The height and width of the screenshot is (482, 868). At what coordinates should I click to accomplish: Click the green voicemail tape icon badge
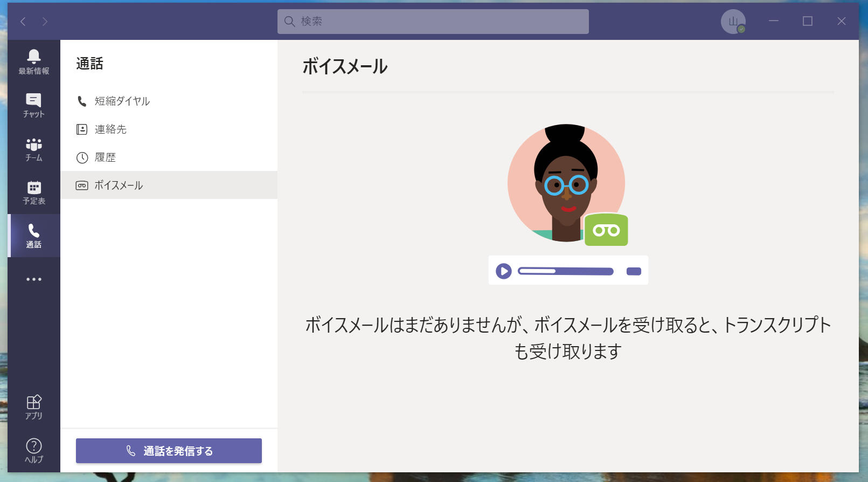click(606, 230)
